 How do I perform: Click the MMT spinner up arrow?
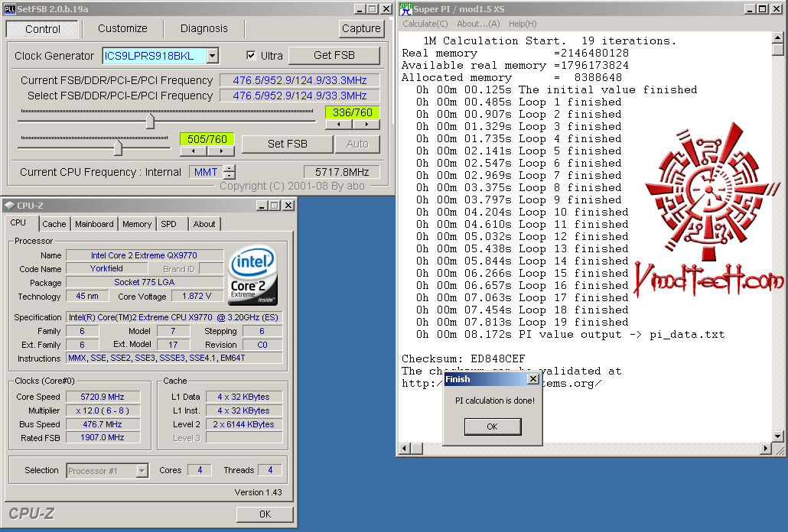pos(230,168)
